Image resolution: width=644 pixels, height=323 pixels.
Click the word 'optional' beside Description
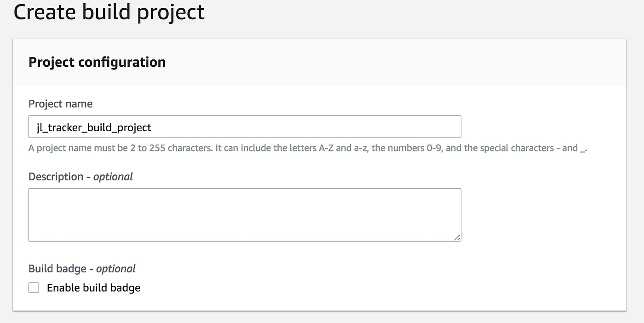click(x=113, y=177)
